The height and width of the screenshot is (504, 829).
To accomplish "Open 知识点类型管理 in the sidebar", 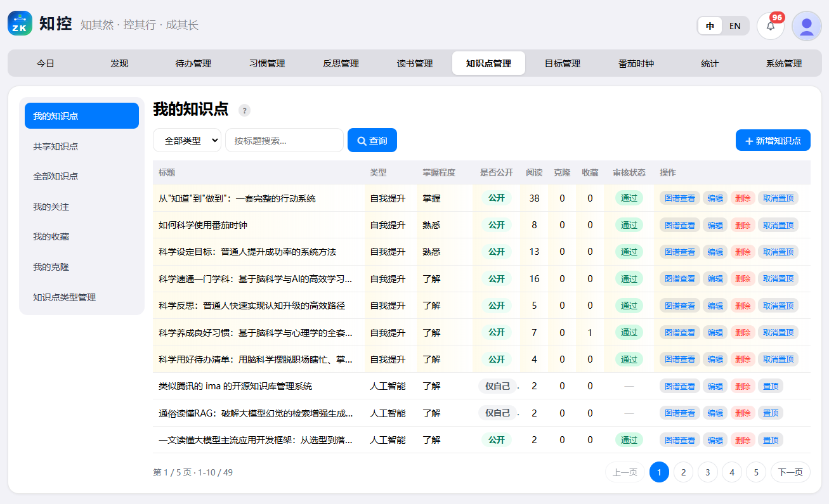I will 82,297.
